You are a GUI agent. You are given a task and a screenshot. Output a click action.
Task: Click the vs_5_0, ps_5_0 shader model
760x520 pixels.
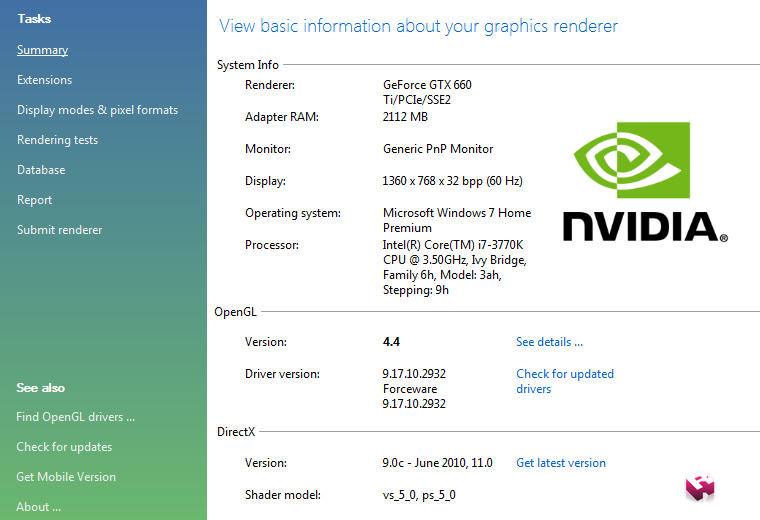[419, 495]
